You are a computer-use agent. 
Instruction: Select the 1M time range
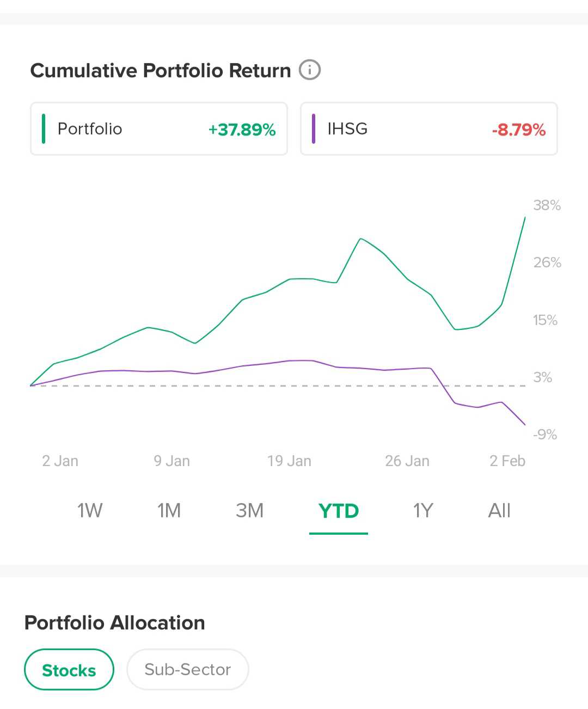click(169, 511)
